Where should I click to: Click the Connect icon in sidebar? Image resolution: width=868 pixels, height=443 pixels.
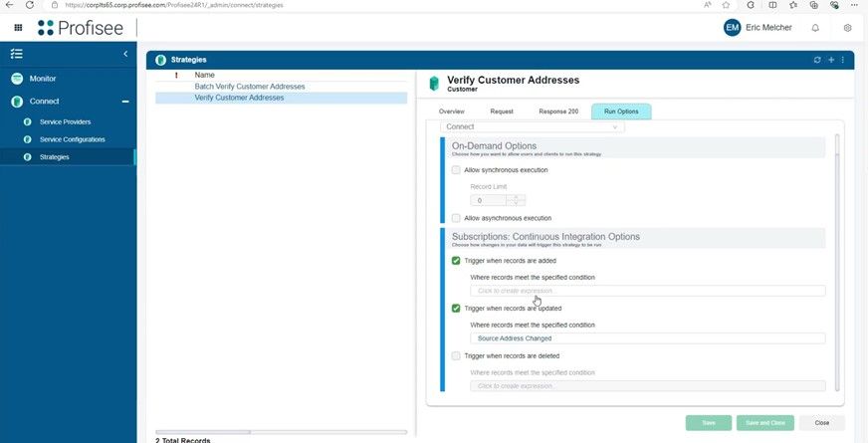pos(17,102)
